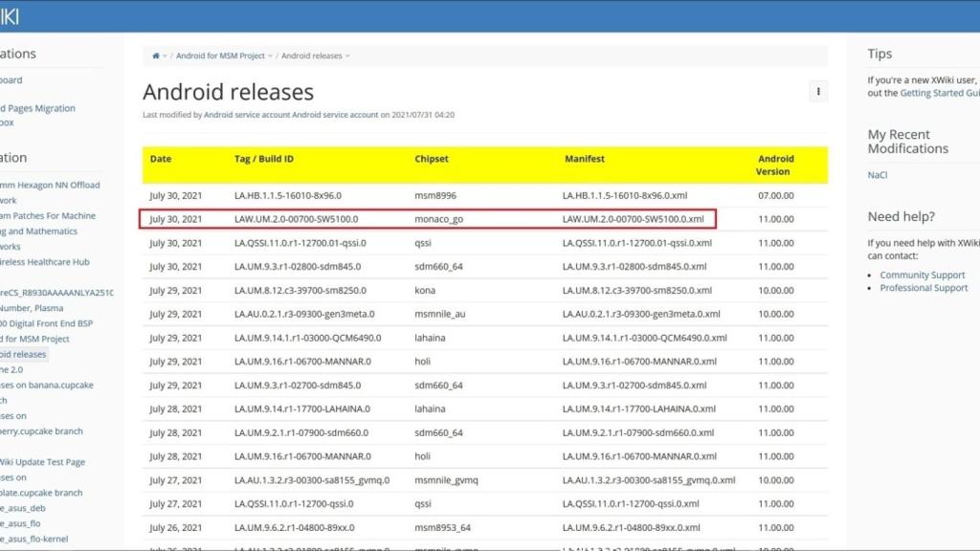The image size is (980, 551).
Task: Open the Getting Started Guide link
Action: pos(939,94)
